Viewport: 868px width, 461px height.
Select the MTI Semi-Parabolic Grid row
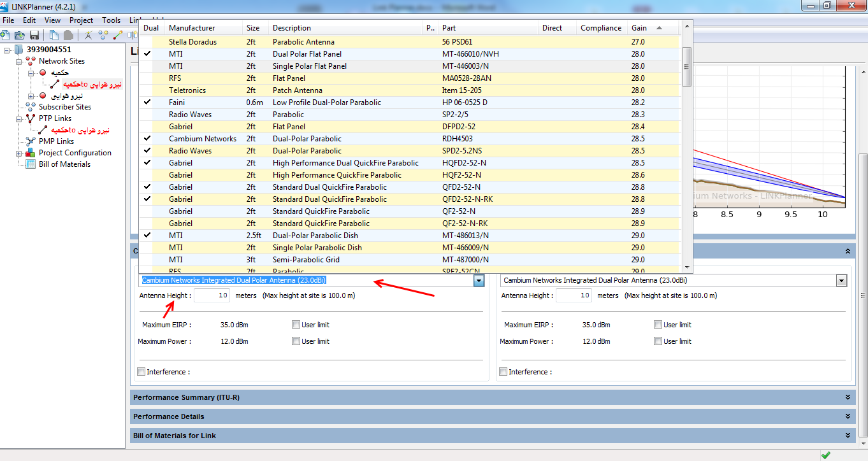pos(410,260)
